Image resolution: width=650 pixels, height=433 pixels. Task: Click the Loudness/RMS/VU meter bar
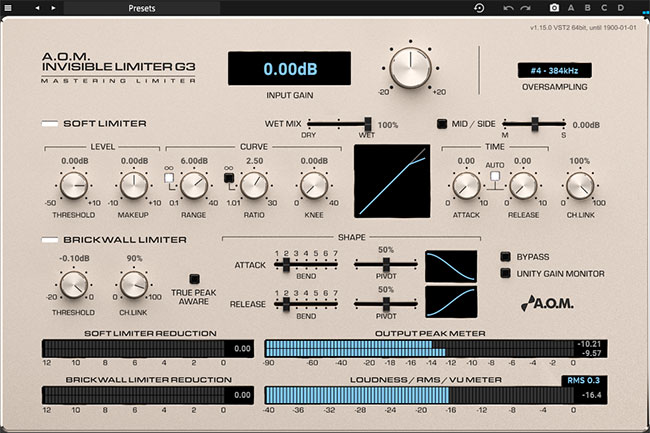[x=421, y=395]
